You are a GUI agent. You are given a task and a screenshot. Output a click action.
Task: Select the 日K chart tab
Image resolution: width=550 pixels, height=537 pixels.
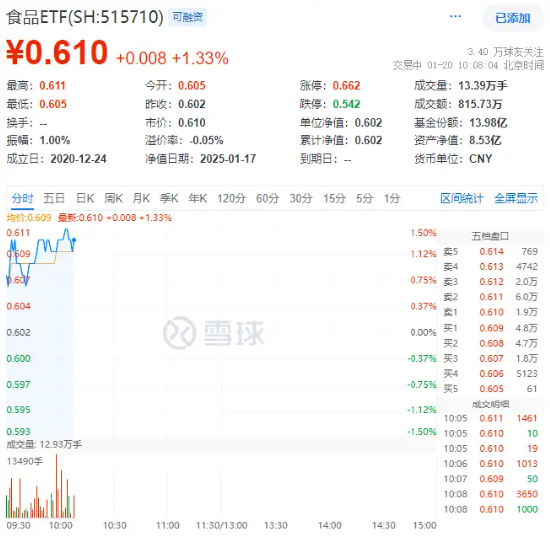[x=85, y=198]
